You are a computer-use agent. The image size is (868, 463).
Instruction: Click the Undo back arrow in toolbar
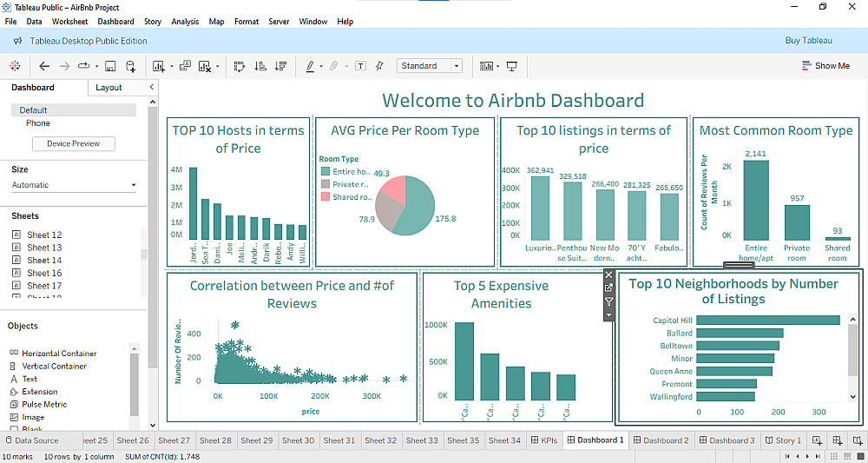(44, 66)
